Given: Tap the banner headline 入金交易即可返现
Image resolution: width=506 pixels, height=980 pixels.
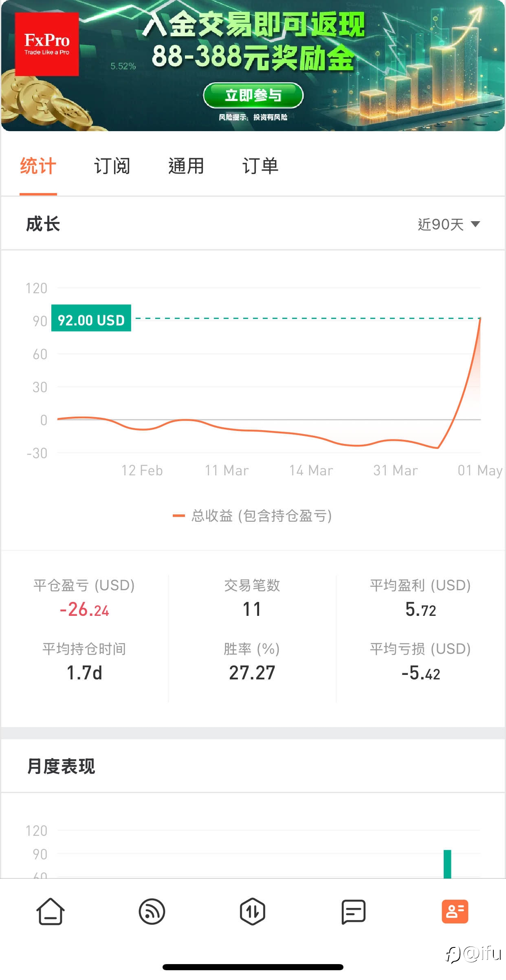Looking at the screenshot, I should (254, 24).
